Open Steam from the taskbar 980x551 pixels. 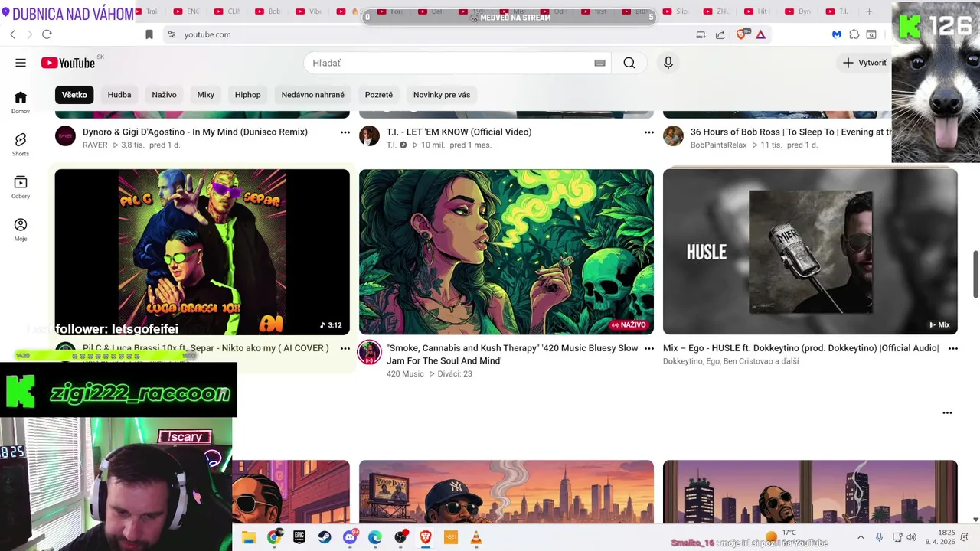point(325,537)
